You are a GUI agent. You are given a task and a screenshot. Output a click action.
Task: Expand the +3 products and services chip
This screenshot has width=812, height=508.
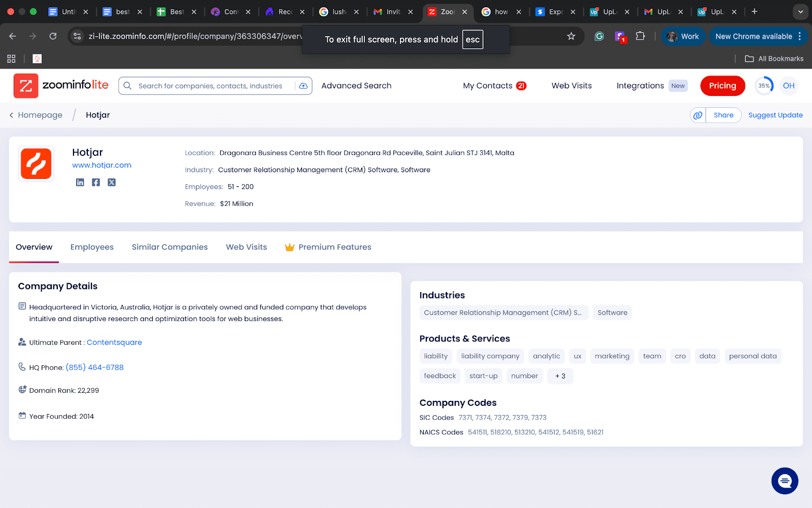point(560,376)
